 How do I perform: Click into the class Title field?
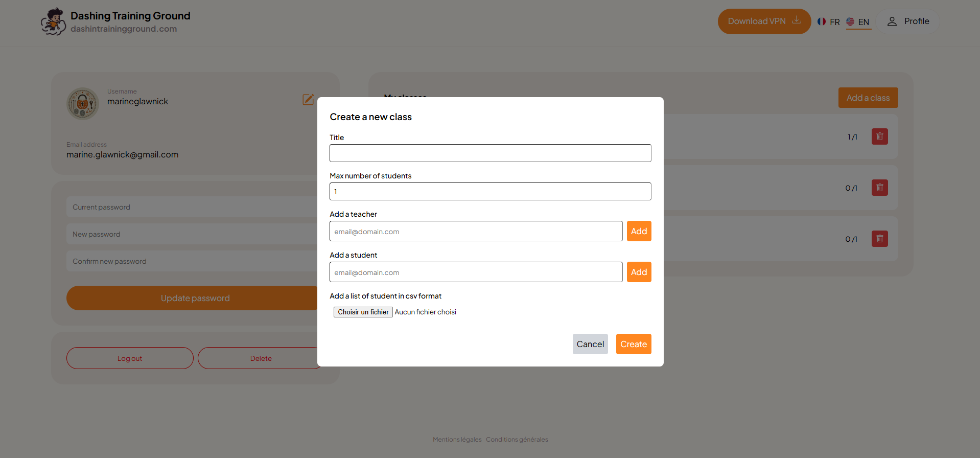490,153
